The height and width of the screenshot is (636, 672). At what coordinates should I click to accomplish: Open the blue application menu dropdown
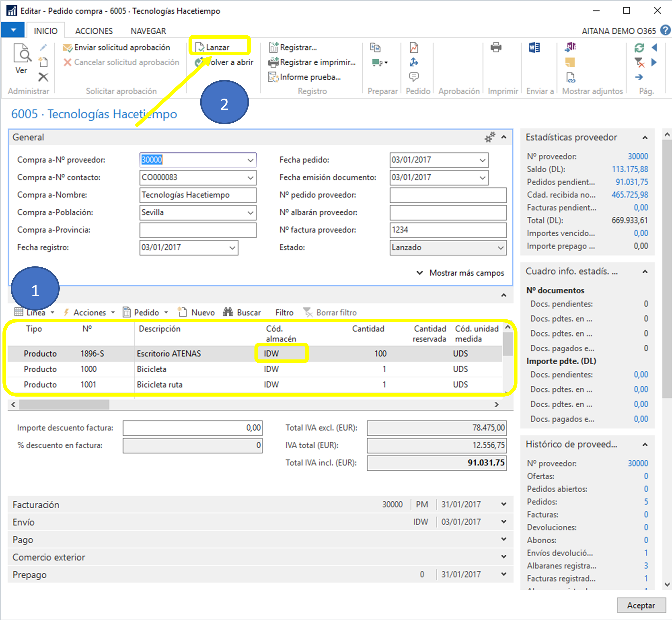[13, 30]
